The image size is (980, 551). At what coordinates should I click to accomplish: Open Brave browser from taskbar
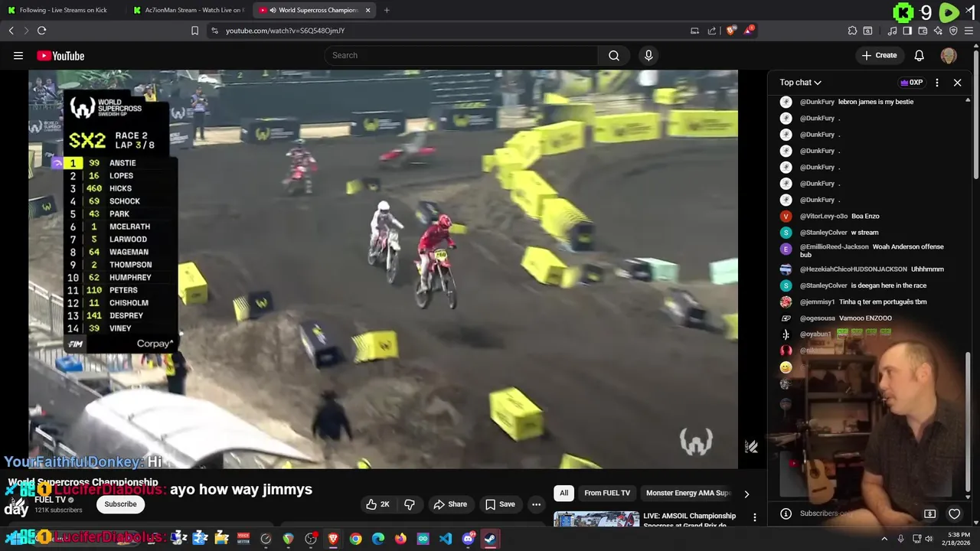tap(333, 539)
